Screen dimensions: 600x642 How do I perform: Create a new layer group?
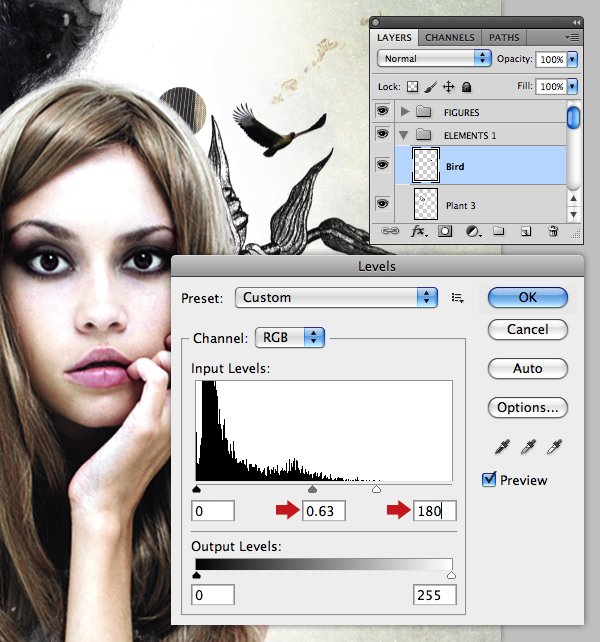(x=498, y=231)
